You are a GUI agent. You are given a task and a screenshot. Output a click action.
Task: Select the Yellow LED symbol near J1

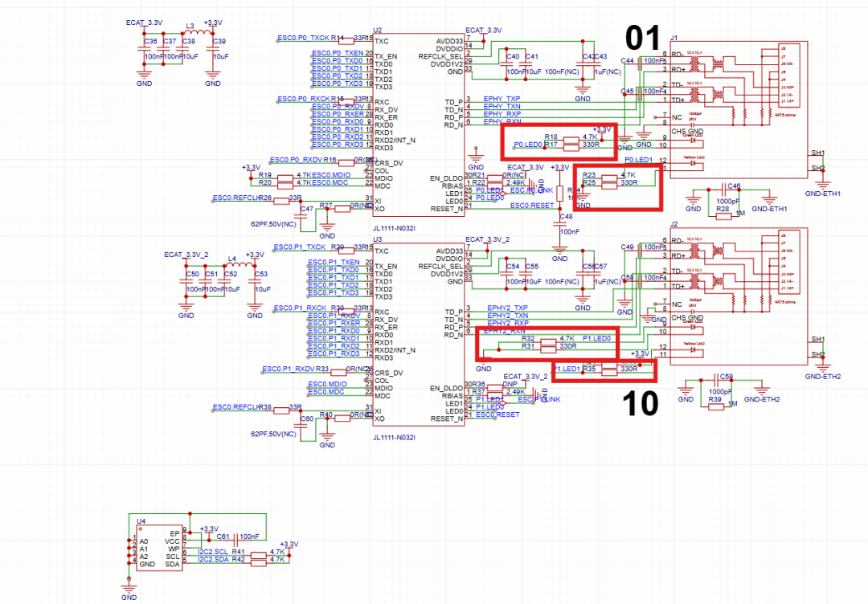click(692, 163)
